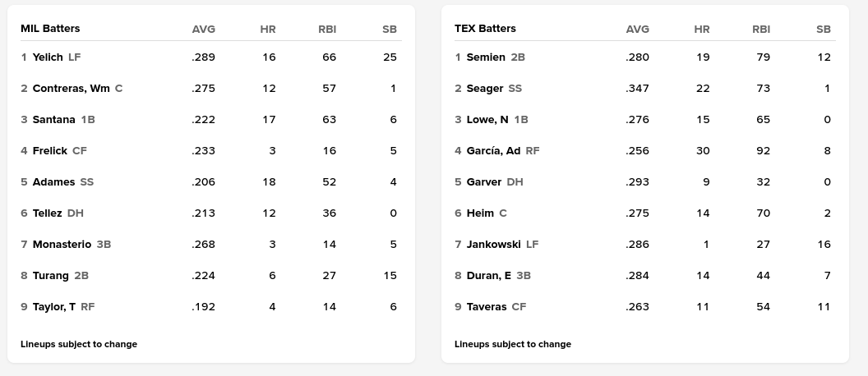The width and height of the screenshot is (868, 376).
Task: Click the MIL Batters table heading
Action: point(50,29)
